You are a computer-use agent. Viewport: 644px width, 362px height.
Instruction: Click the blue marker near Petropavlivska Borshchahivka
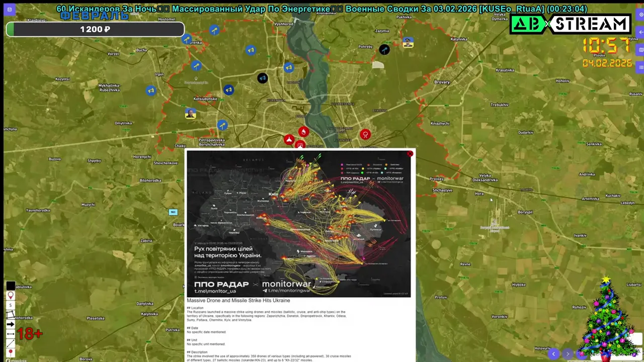pyautogui.click(x=222, y=125)
